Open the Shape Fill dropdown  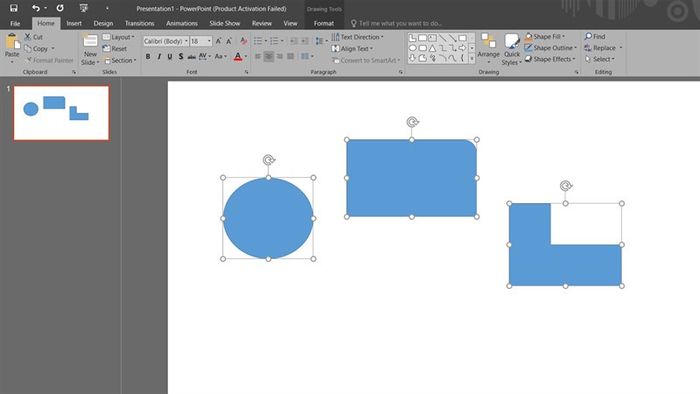coord(545,36)
